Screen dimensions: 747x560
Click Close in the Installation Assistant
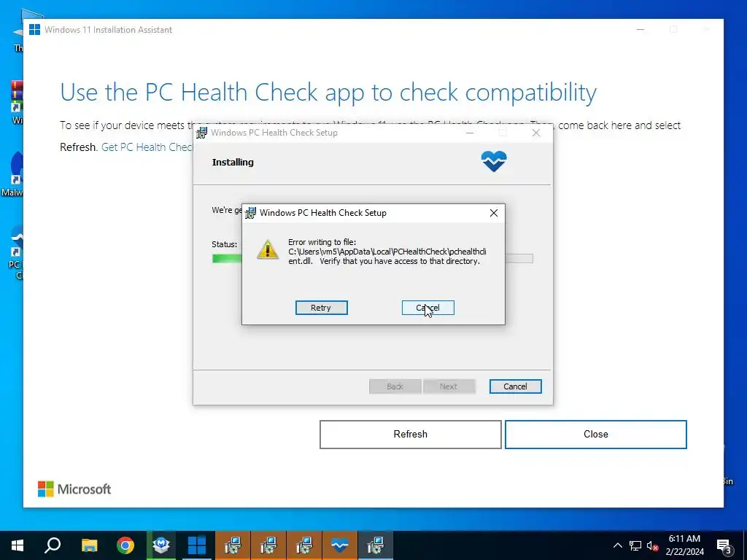pyautogui.click(x=595, y=435)
